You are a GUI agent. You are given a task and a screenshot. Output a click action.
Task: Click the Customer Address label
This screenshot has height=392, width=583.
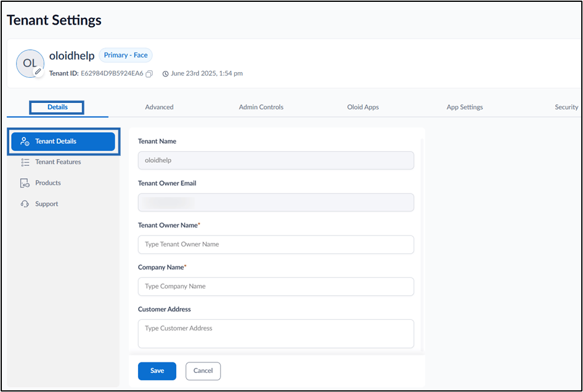coord(165,309)
